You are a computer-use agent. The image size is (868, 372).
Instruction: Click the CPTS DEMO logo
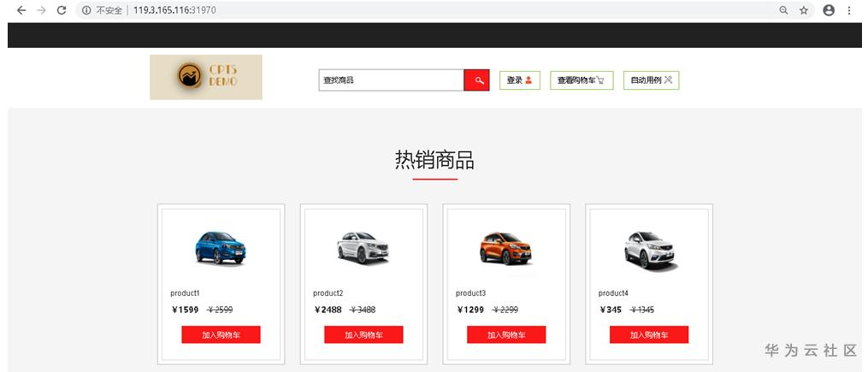(206, 77)
